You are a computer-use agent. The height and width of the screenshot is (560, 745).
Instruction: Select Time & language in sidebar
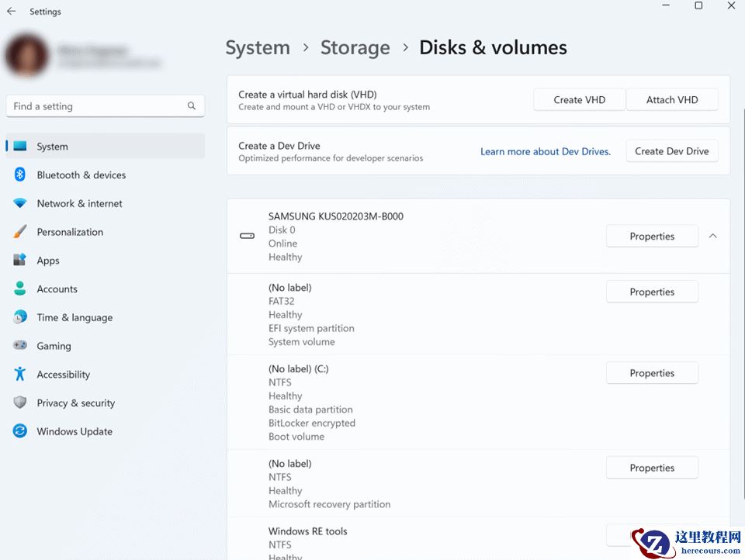click(x=74, y=318)
